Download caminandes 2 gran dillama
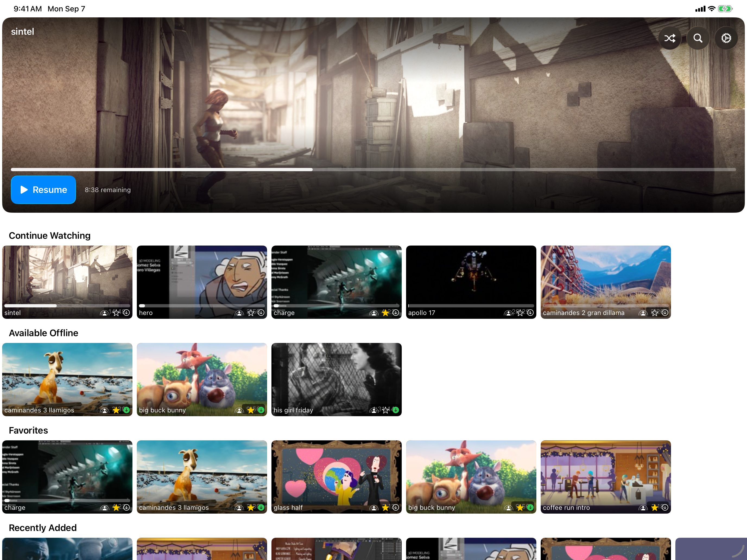Viewport: 747px width, 560px height. pyautogui.click(x=665, y=313)
